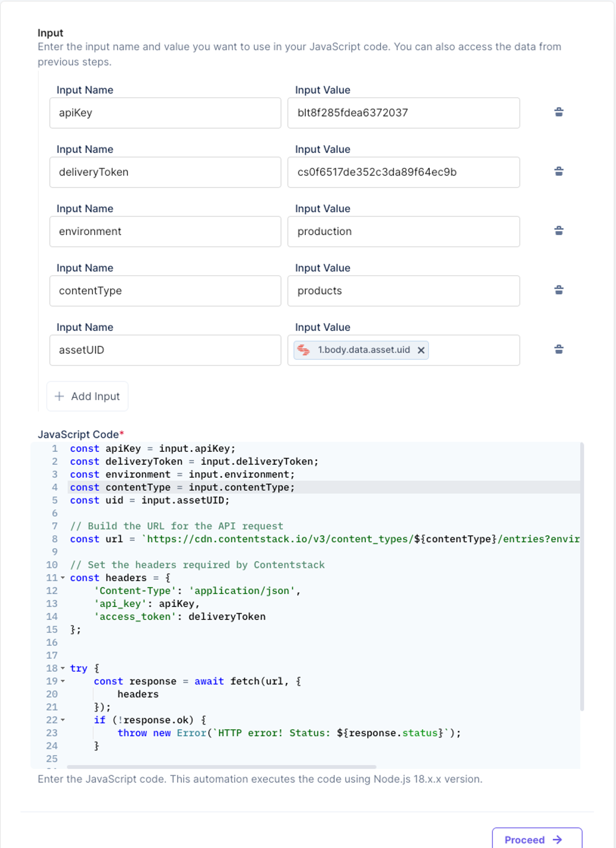
Task: Click the Proceed button
Action: [x=537, y=839]
